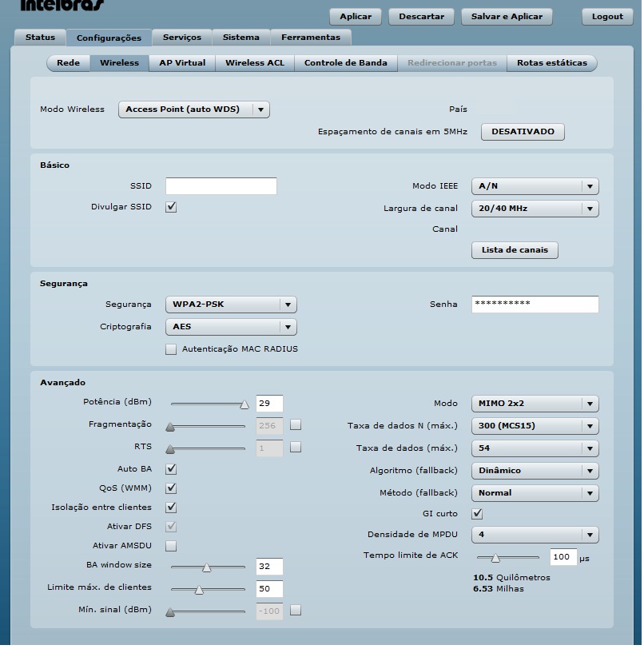Enable the Ativar AMSDU checkbox
The image size is (644, 649).
click(x=171, y=546)
